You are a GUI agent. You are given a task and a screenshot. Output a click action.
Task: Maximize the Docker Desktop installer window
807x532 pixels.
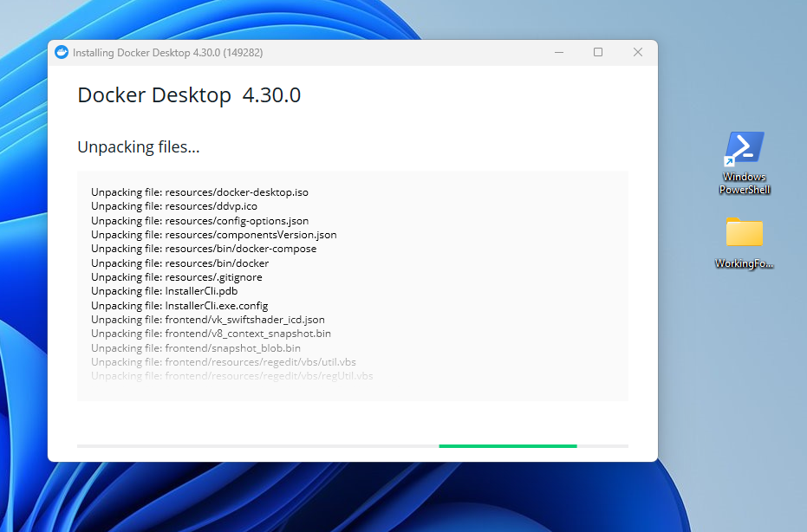coord(598,53)
